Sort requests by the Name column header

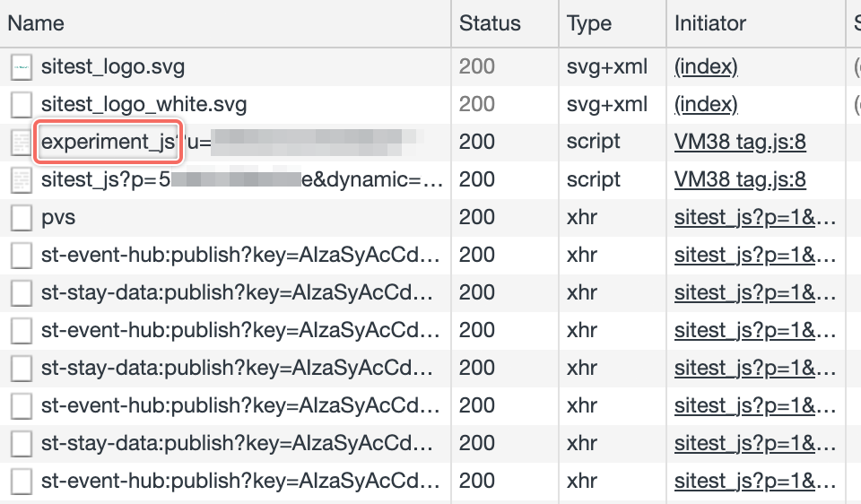[x=36, y=23]
